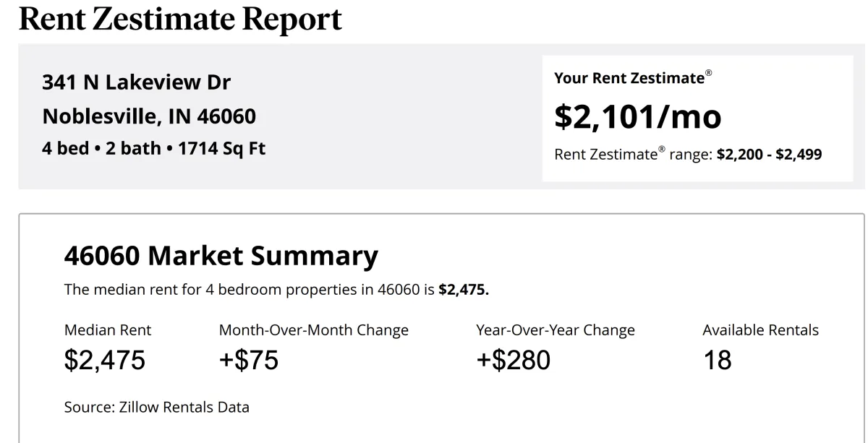The image size is (868, 443).
Task: Click the Month-Over-Month Change label
Action: (x=314, y=330)
